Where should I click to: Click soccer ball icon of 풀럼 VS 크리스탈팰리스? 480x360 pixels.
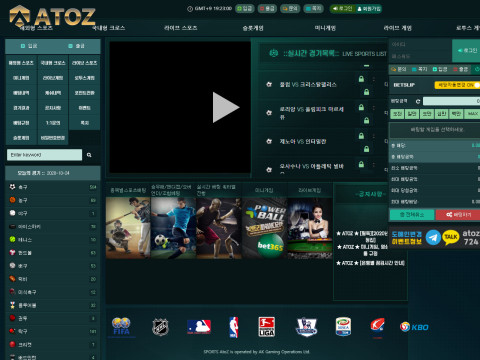(269, 84)
